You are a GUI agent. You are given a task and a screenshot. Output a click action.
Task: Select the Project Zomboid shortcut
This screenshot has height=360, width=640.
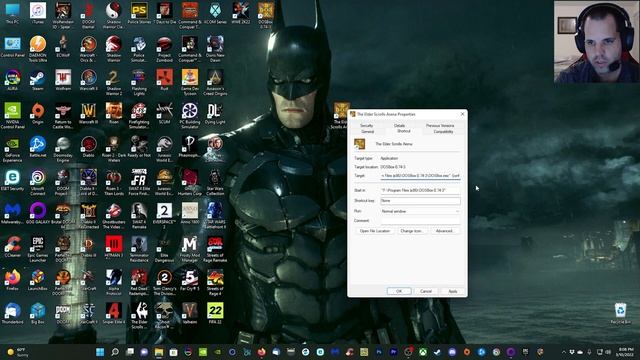164,49
